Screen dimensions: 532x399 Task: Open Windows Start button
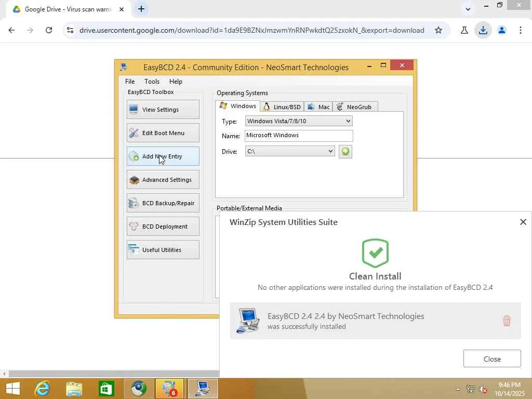tap(13, 389)
